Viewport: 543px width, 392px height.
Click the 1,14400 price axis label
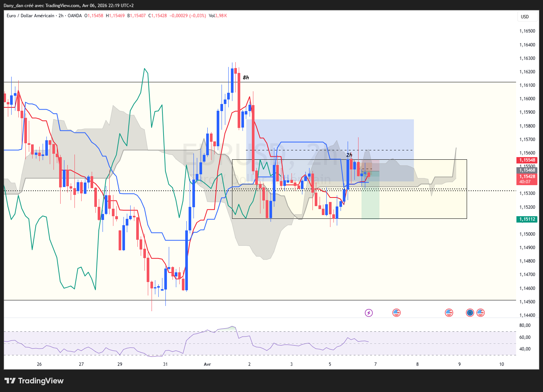[527, 315]
